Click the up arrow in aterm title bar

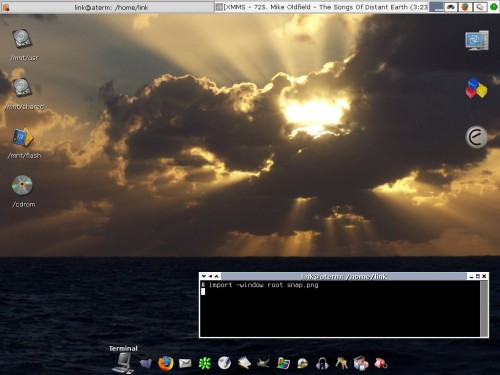tap(216, 276)
